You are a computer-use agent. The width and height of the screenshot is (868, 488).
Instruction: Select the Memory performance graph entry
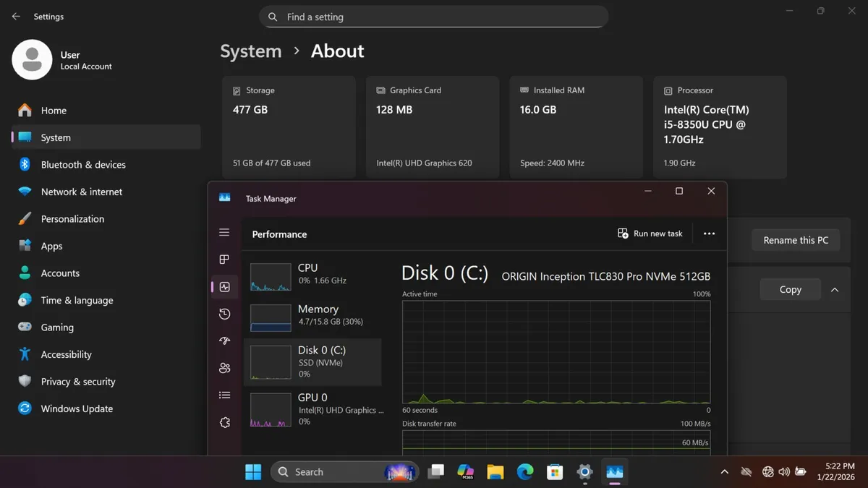(312, 315)
